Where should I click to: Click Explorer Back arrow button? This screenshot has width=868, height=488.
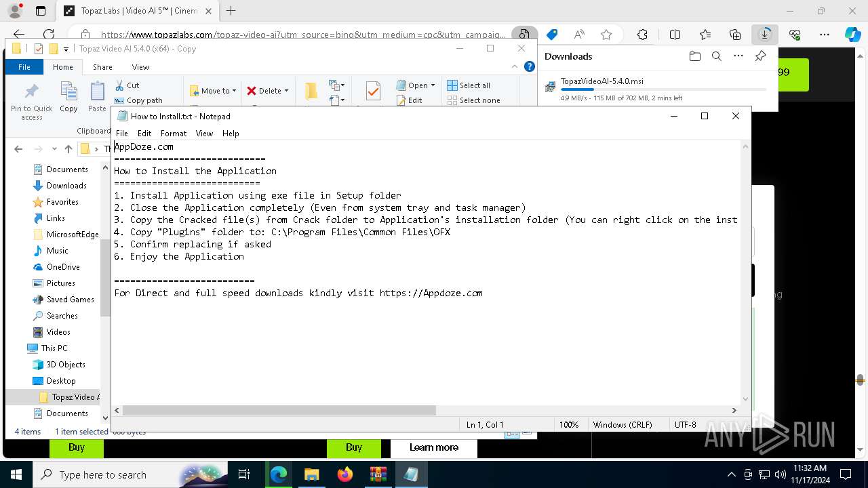18,149
